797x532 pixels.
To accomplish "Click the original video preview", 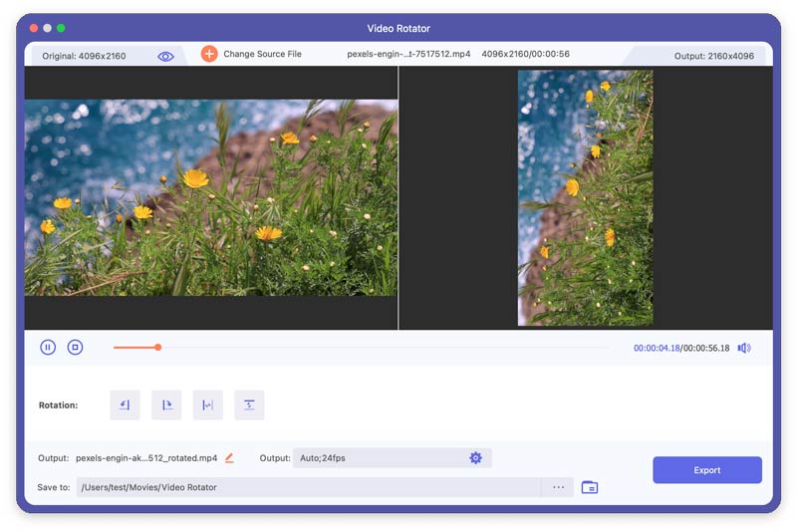I will point(211,197).
